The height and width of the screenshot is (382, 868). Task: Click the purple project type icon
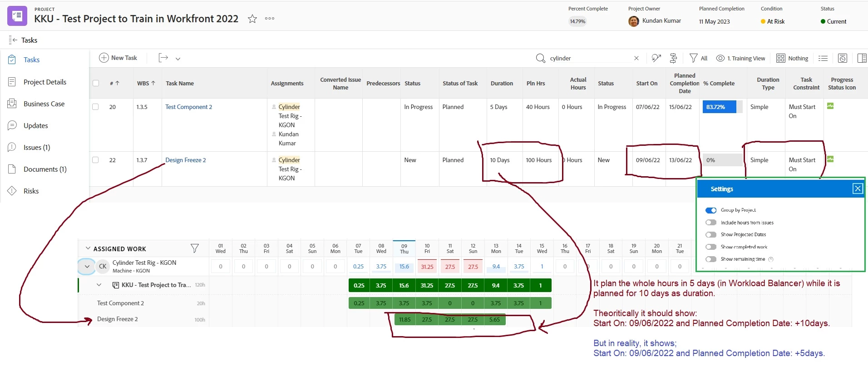click(x=17, y=16)
